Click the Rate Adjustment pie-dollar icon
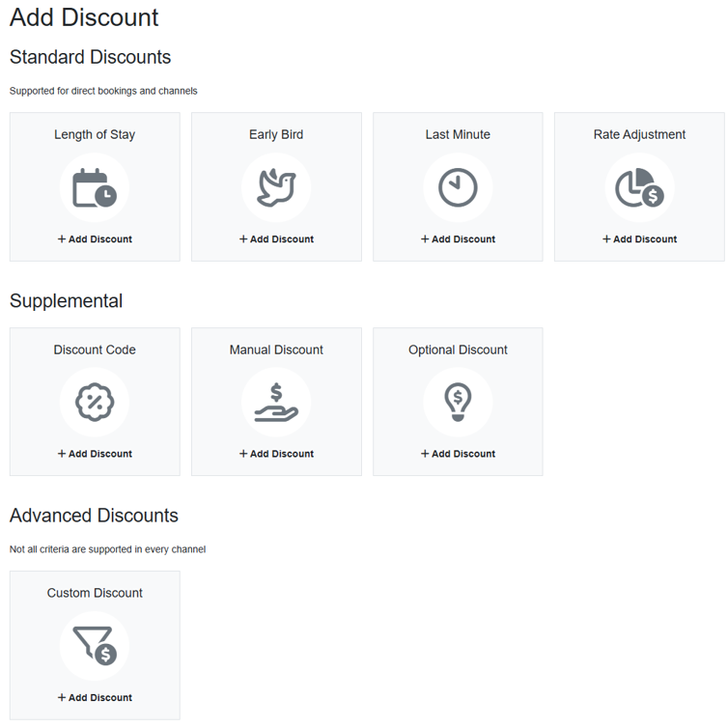This screenshot has width=728, height=727. 639,187
